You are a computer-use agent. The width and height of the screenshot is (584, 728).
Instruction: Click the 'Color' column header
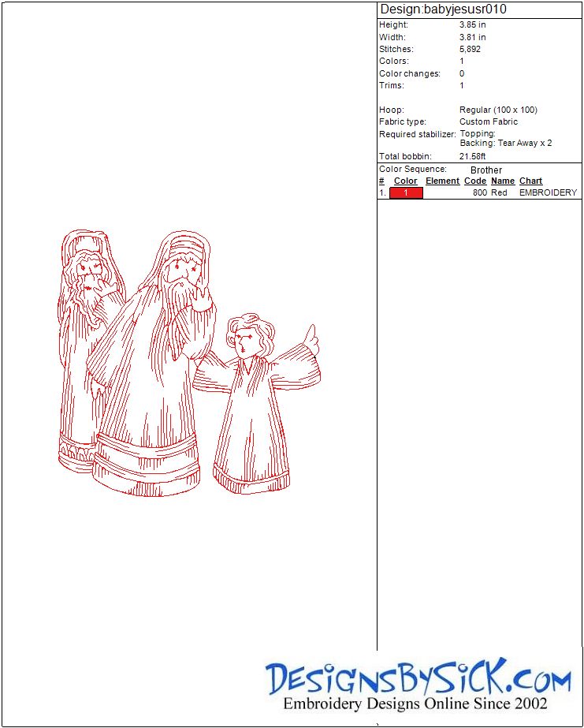click(x=405, y=181)
